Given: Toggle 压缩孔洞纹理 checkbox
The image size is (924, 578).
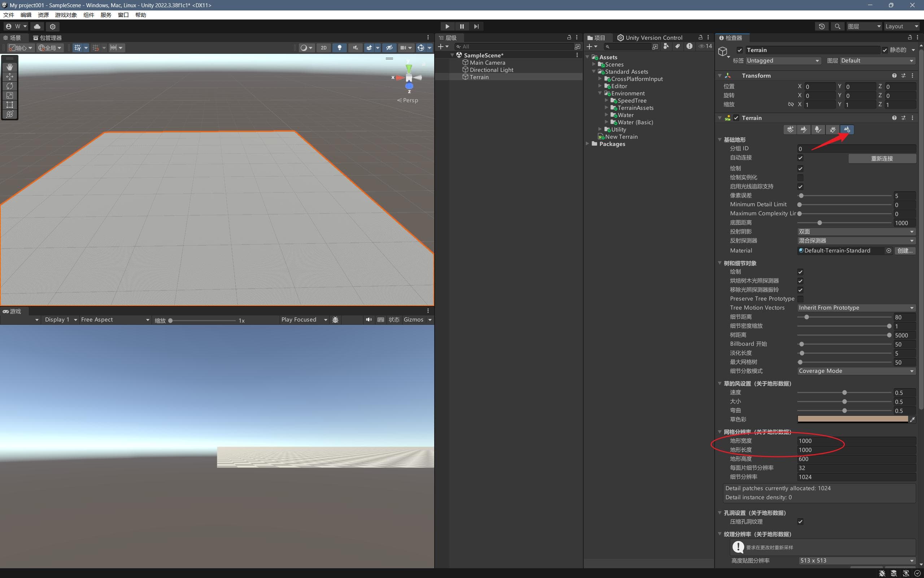Looking at the screenshot, I should click(800, 522).
